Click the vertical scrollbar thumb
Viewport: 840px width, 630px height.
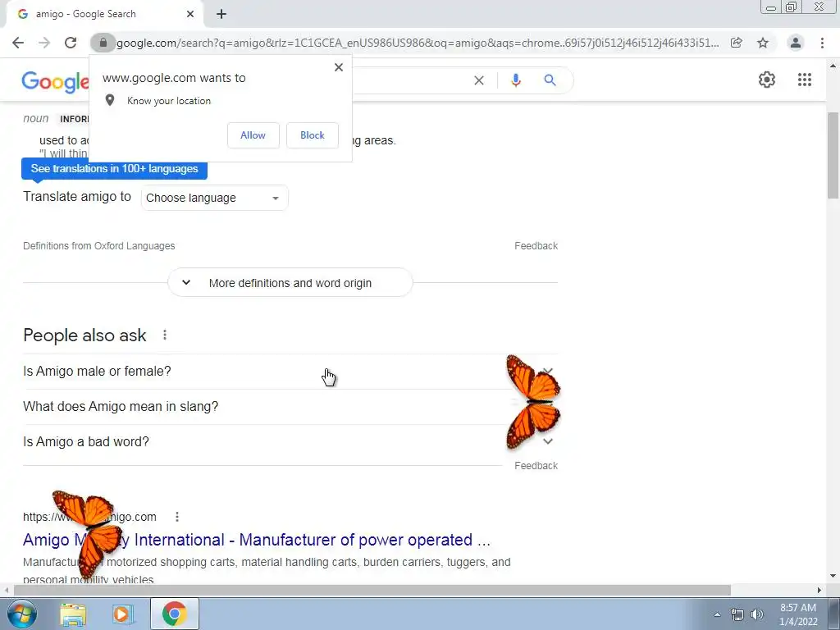coord(833,155)
